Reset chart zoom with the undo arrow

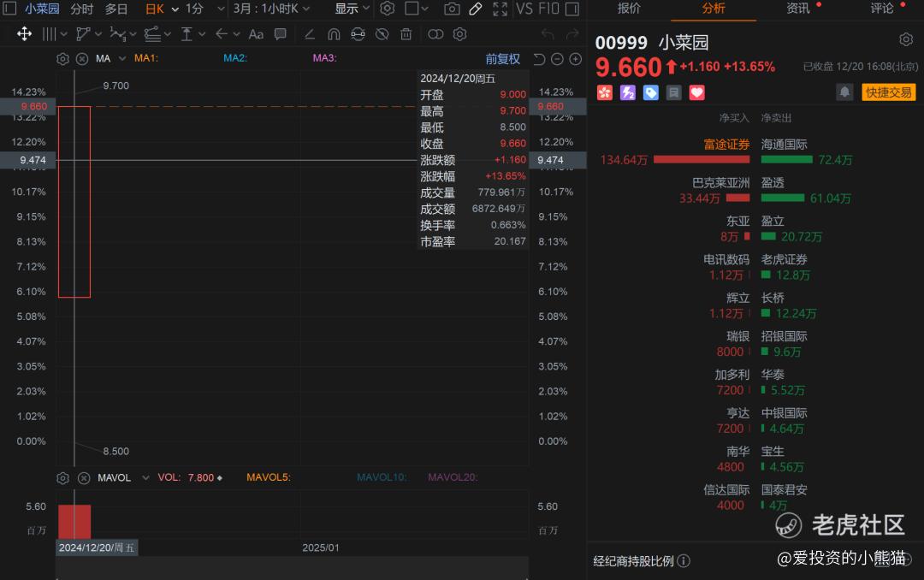click(539, 59)
